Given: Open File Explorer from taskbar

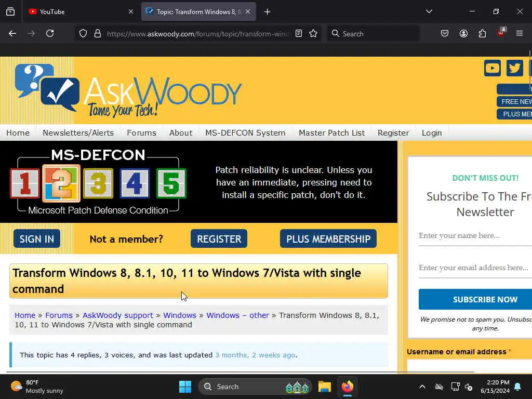Looking at the screenshot, I should tap(324, 387).
